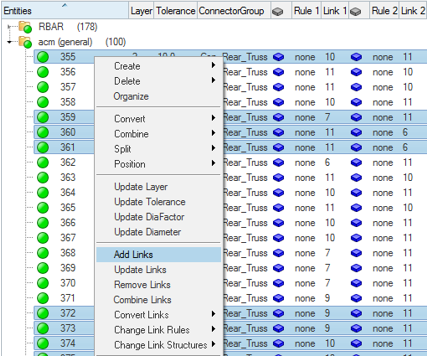
Task: Expand the RBAR folder tree node
Action: [x=10, y=27]
